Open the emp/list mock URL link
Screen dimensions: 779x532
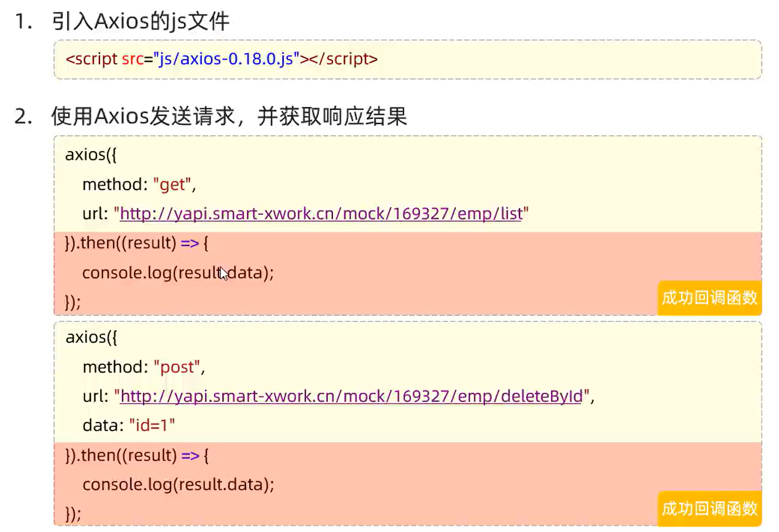pos(321,214)
